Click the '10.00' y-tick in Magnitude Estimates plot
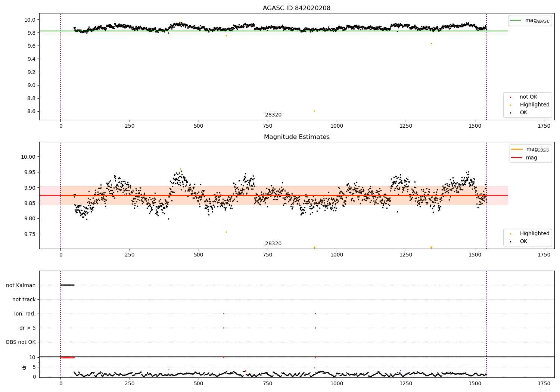Image resolution: width=560 pixels, height=392 pixels. pyautogui.click(x=28, y=157)
